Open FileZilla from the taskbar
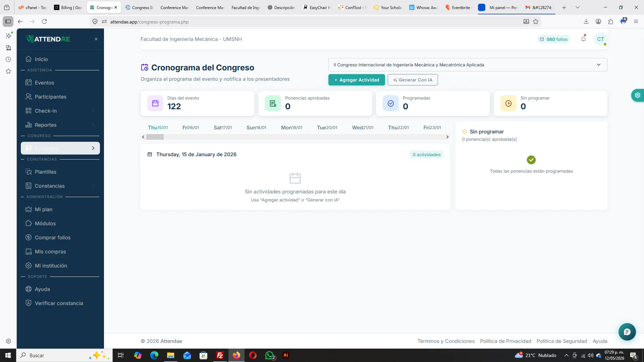This screenshot has width=644, height=362. [220, 355]
